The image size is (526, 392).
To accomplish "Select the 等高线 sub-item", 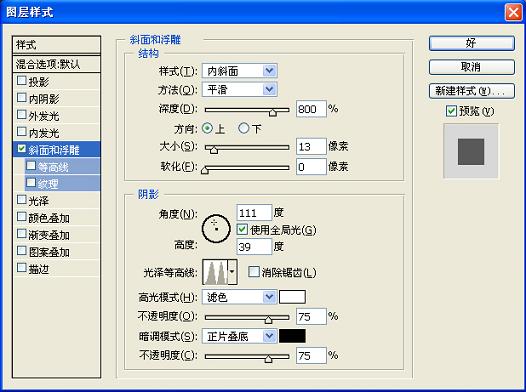I will (x=62, y=166).
